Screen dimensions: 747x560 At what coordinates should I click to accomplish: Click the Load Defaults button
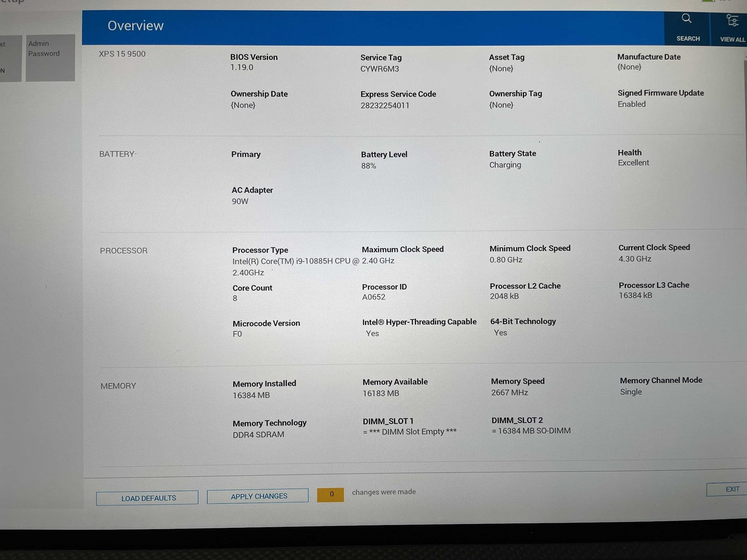tap(147, 498)
